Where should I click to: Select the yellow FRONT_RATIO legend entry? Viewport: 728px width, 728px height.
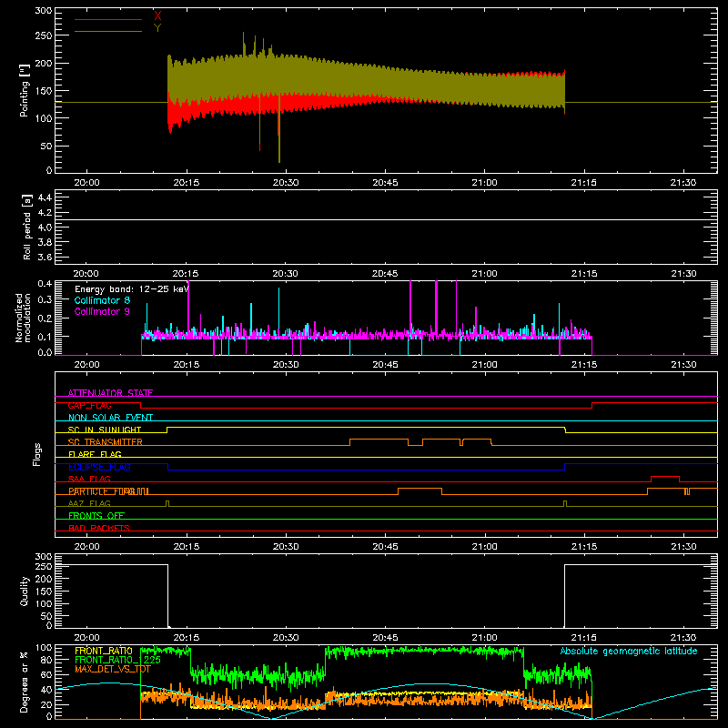[104, 651]
